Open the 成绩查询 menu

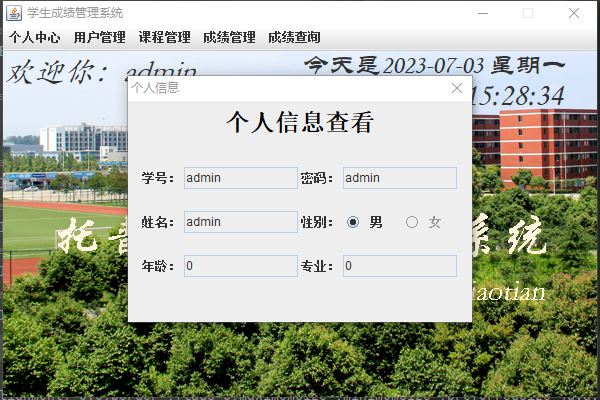point(294,37)
